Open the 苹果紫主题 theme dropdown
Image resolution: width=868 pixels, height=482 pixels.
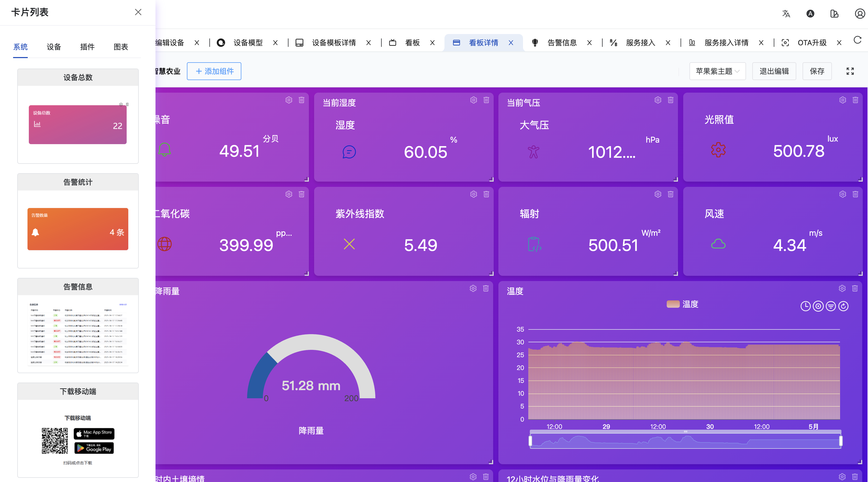(717, 71)
